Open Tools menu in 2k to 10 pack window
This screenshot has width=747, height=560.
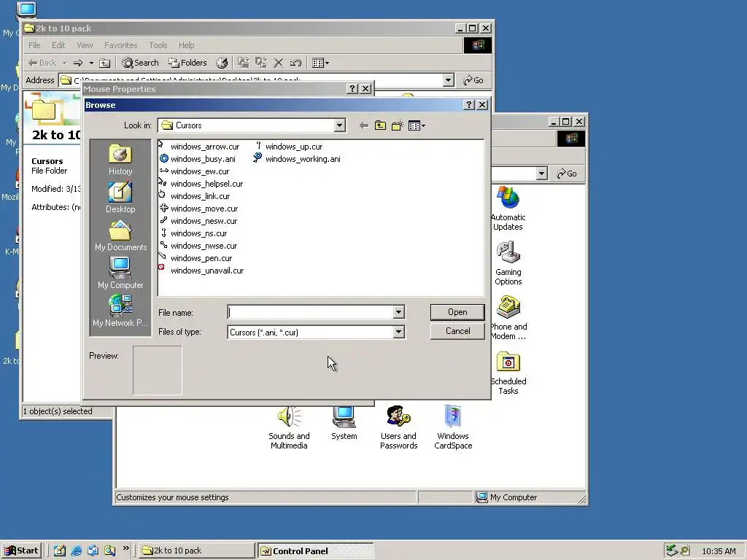coord(158,45)
